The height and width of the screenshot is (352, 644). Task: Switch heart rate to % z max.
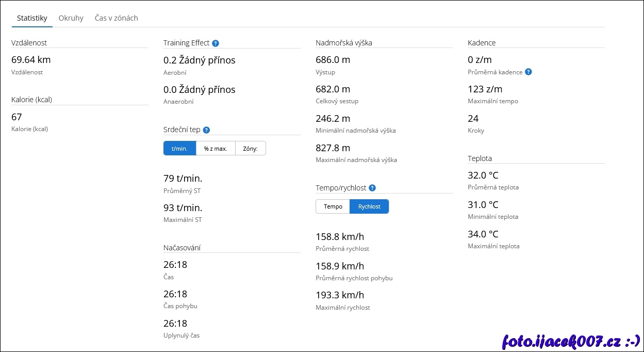tap(216, 149)
